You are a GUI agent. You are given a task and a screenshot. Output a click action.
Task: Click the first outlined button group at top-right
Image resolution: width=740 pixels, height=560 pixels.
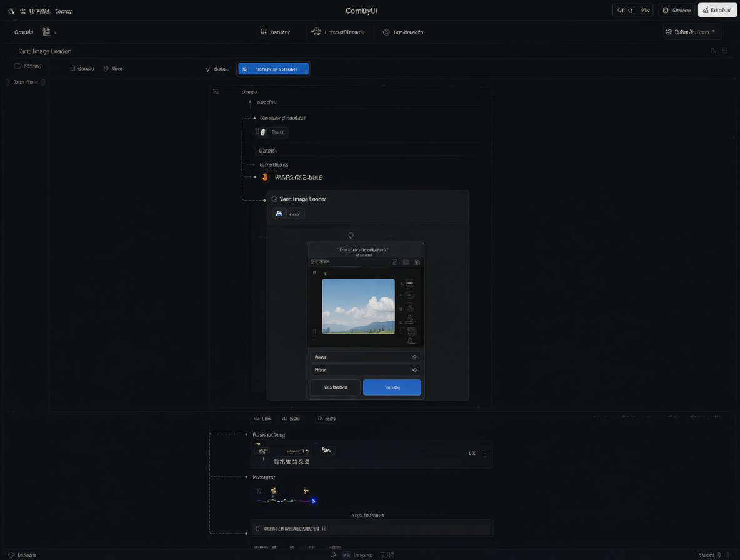tap(633, 10)
